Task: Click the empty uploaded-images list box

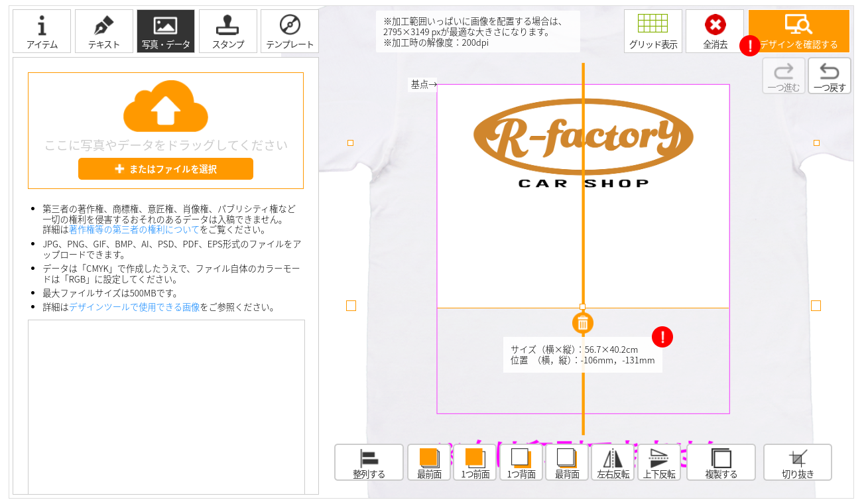Action: point(166,407)
